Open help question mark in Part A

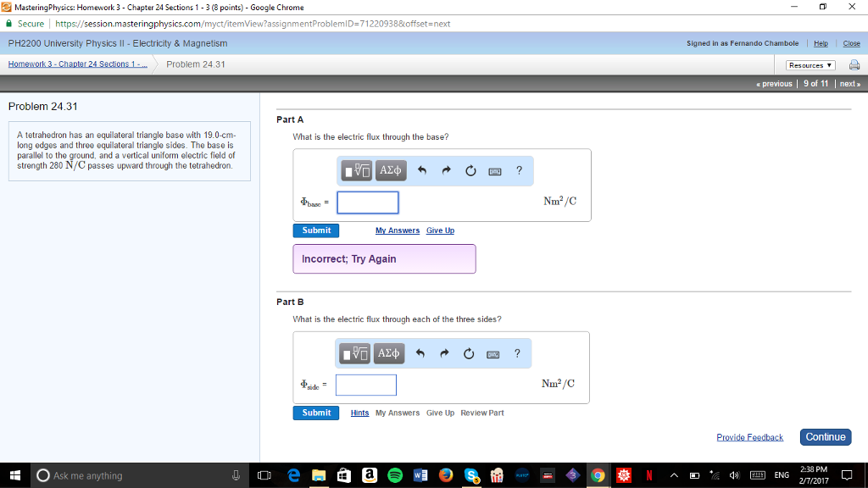(519, 170)
